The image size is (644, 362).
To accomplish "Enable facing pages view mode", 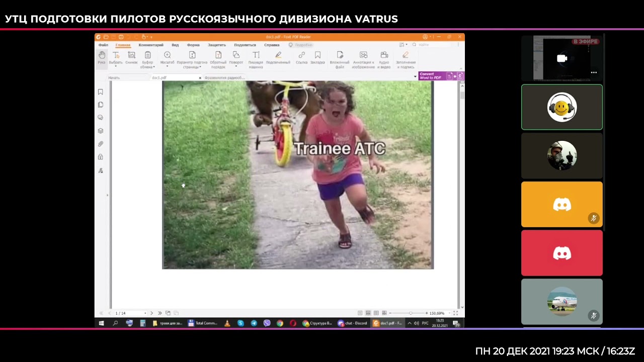I will point(376,313).
